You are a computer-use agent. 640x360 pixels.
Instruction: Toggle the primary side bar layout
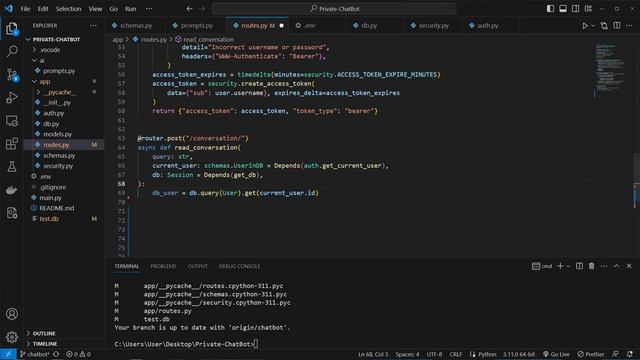(x=550, y=9)
